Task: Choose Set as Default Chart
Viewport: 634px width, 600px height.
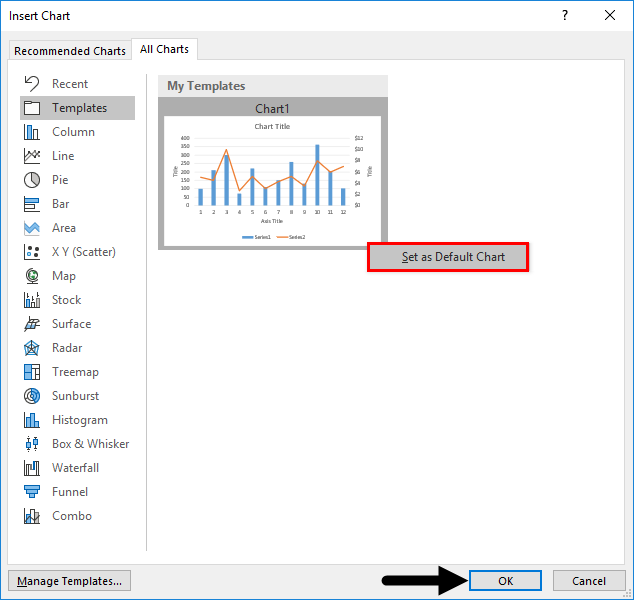Action: (448, 257)
